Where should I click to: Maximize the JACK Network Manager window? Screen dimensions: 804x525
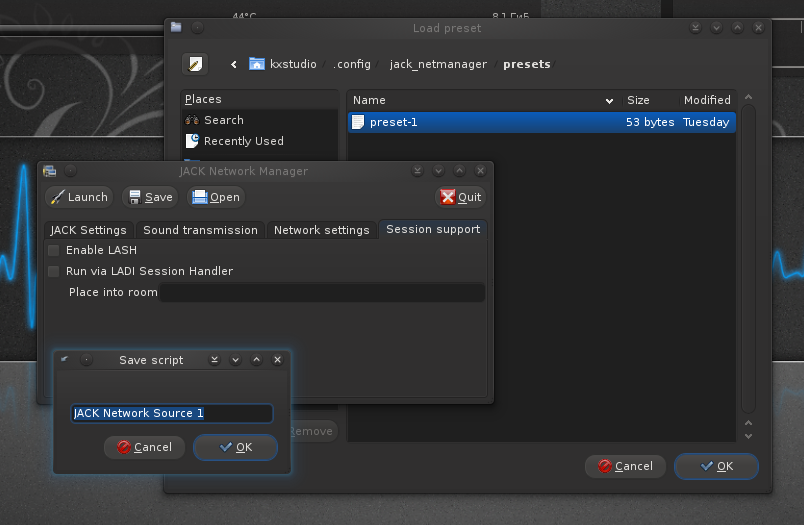coord(459,171)
